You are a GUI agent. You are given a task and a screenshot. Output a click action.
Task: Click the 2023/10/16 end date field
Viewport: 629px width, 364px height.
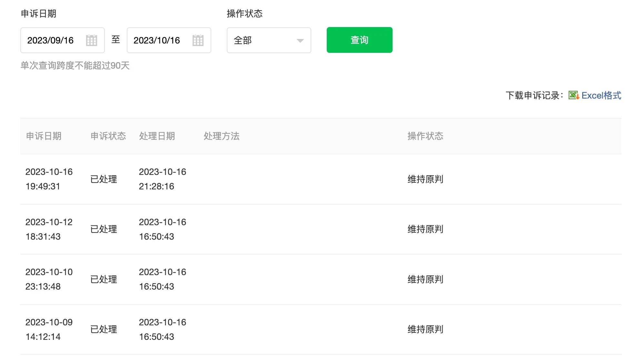pyautogui.click(x=157, y=40)
